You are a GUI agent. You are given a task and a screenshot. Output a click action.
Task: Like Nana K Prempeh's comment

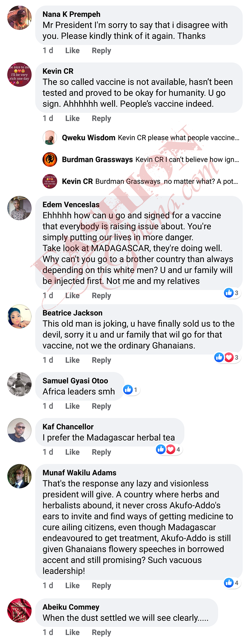pos(72,51)
